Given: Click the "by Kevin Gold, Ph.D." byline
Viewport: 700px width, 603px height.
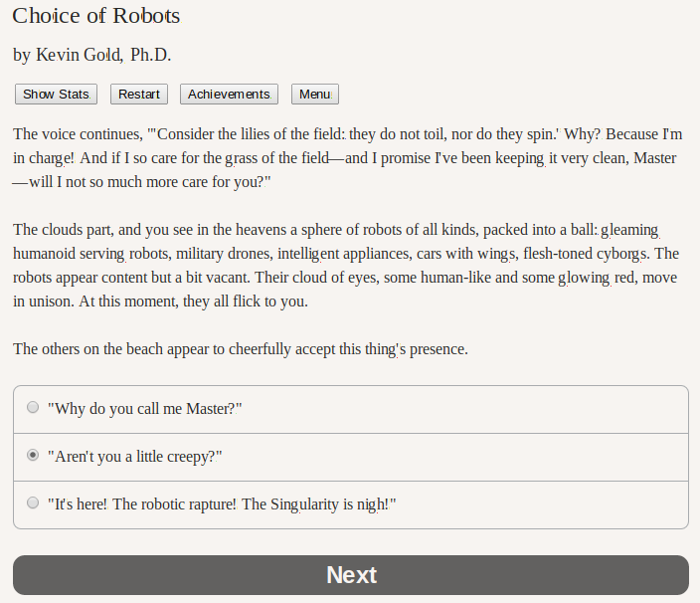Looking at the screenshot, I should [x=98, y=55].
